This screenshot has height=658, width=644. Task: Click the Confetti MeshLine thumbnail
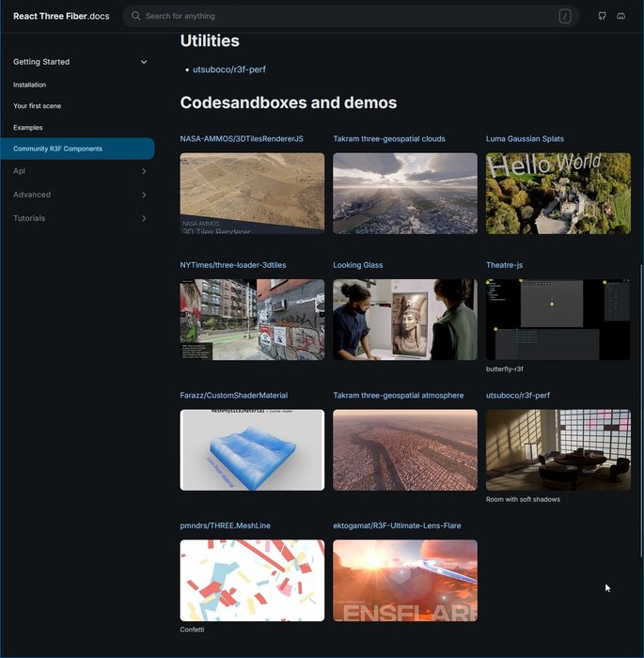coord(252,580)
